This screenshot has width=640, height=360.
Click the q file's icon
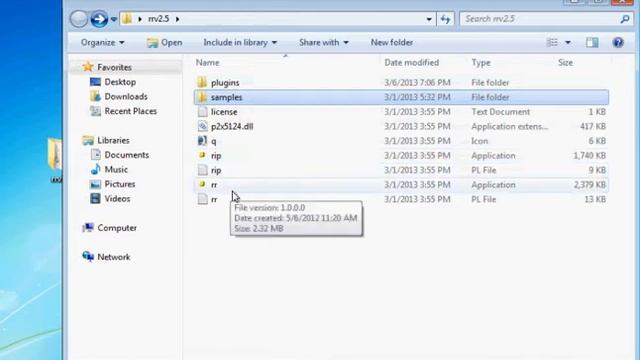[x=202, y=141]
